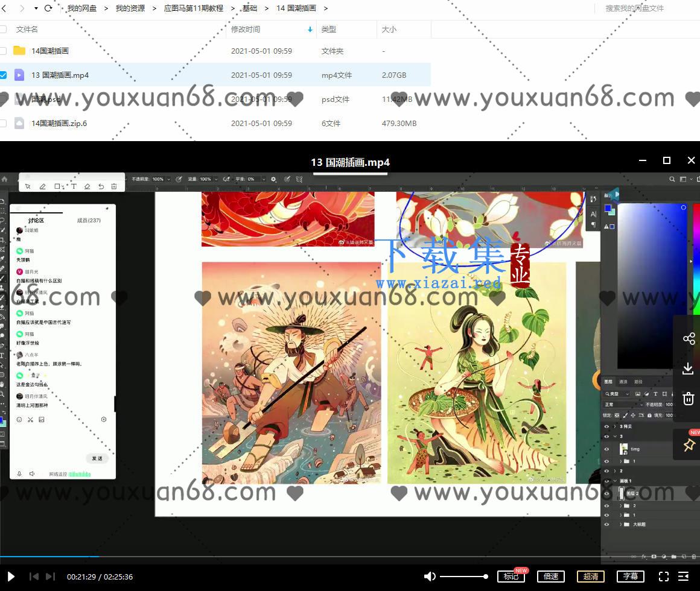
Task: Toggle the select-all files checkbox
Action: click(3, 30)
